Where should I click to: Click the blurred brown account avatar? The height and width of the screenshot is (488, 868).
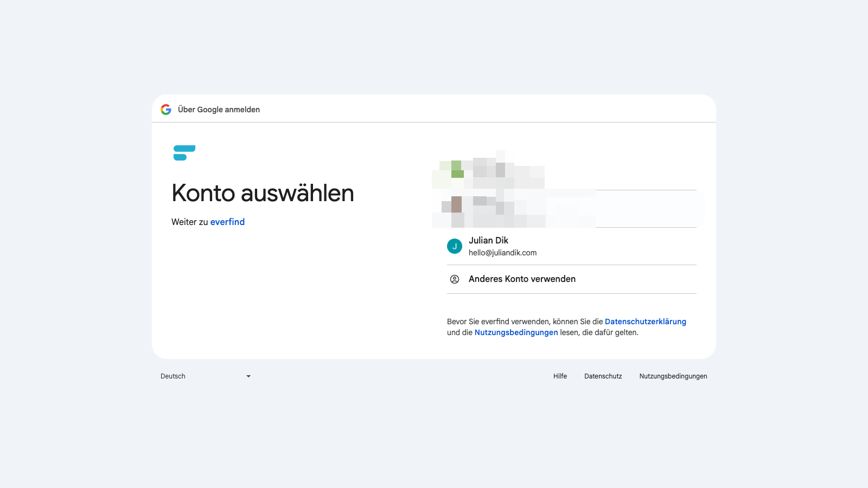pyautogui.click(x=456, y=204)
